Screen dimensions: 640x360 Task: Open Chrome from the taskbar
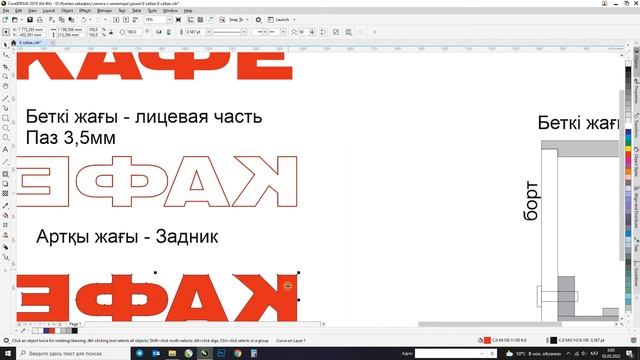point(238,353)
